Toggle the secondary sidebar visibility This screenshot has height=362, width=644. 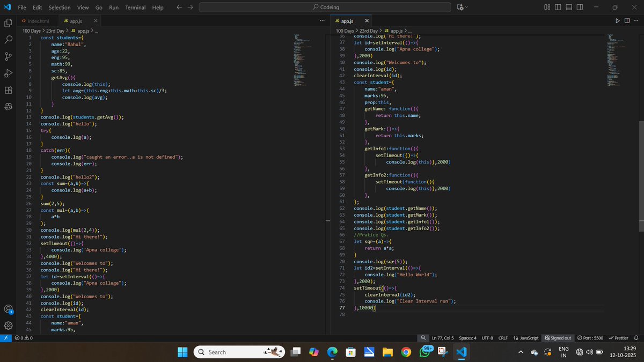tap(580, 7)
